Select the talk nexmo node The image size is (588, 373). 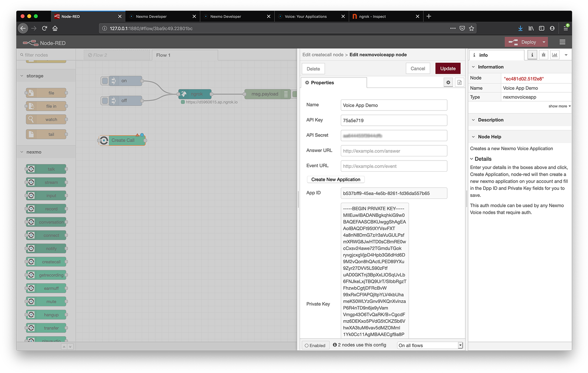pyautogui.click(x=46, y=169)
